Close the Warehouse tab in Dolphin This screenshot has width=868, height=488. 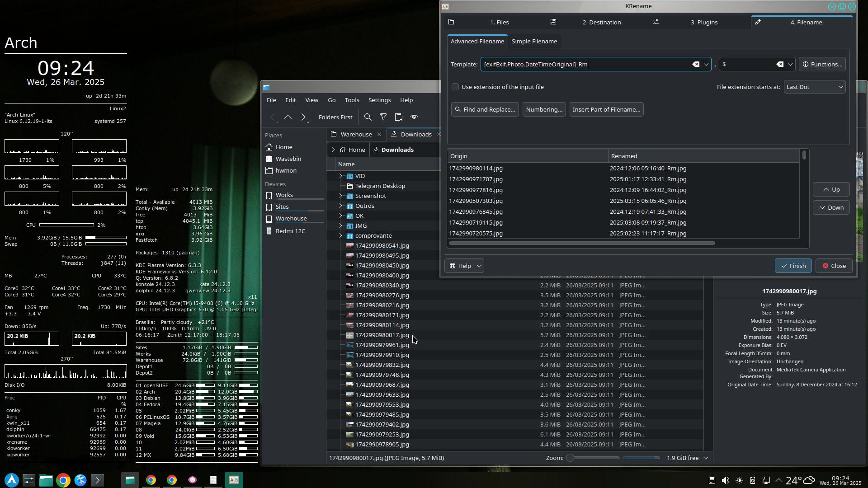coord(379,134)
